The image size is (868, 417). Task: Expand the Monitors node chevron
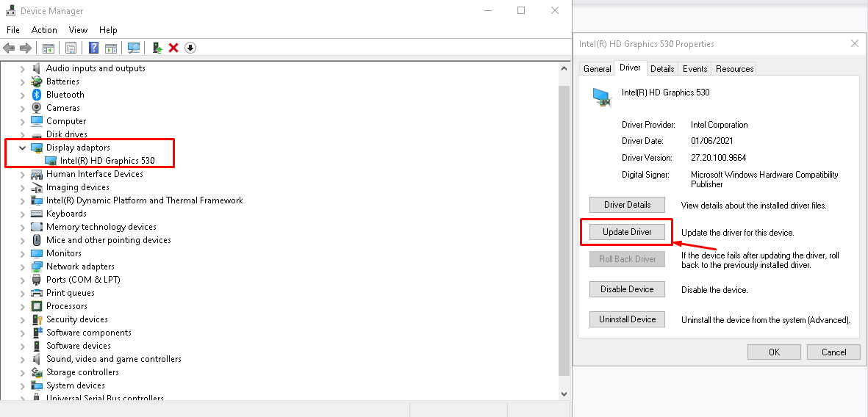22,254
